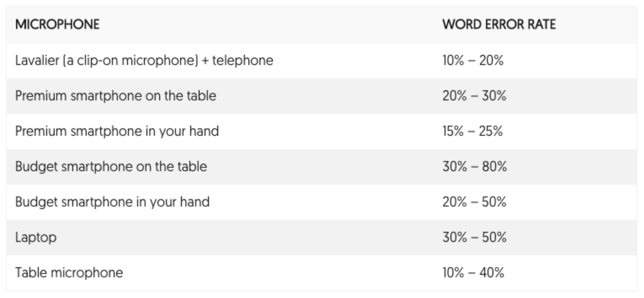Click the word Premium in the second row

(41, 96)
